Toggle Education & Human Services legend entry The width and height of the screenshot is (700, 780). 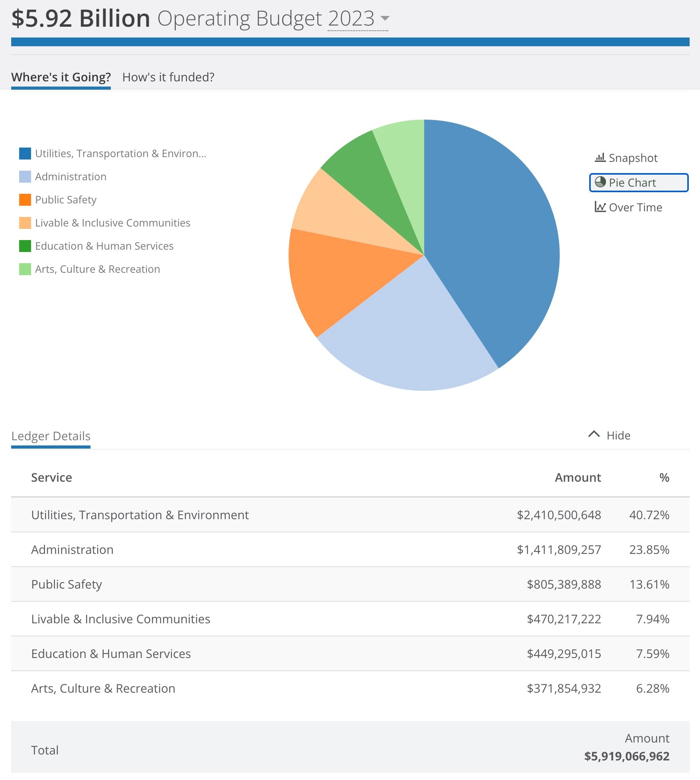coord(104,246)
